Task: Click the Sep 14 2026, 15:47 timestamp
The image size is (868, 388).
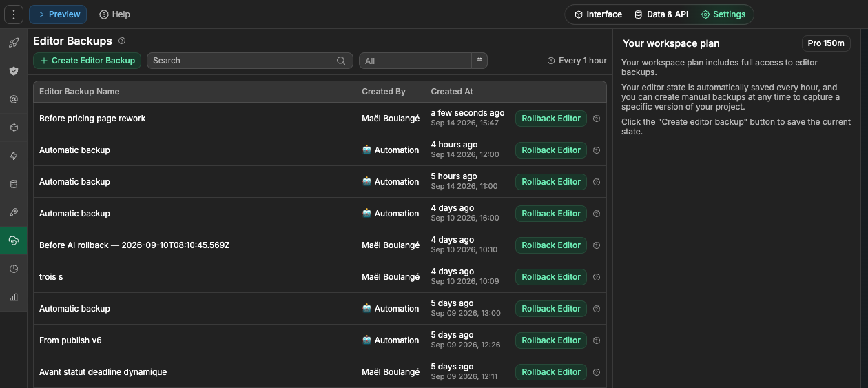Action: (465, 123)
